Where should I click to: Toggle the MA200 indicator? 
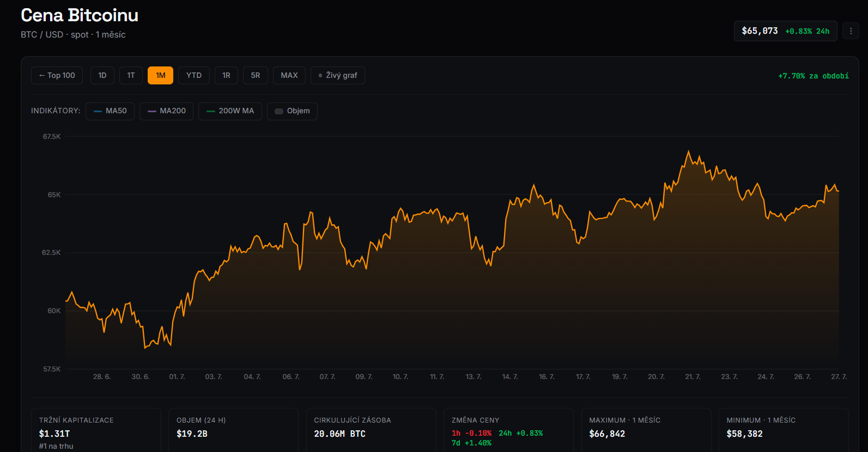(x=166, y=111)
